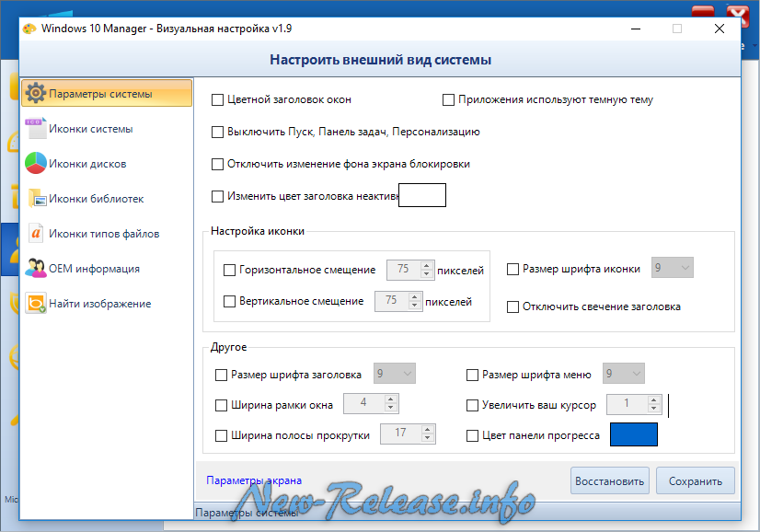This screenshot has width=760, height=532.
Task: Tick the Горизонтальное смещение checkbox
Action: tap(229, 270)
